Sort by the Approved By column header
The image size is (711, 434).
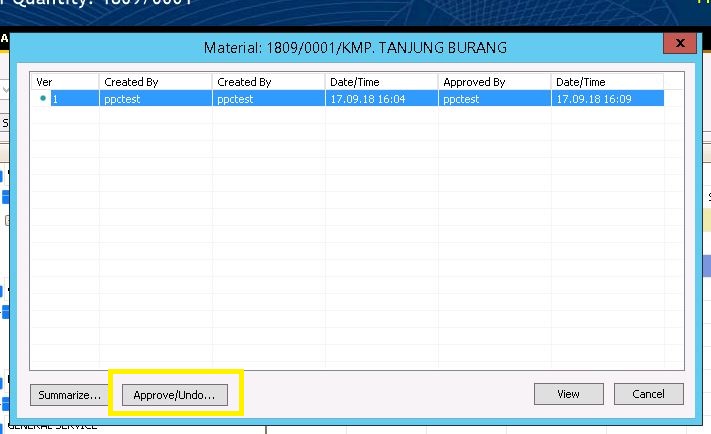pyautogui.click(x=493, y=81)
